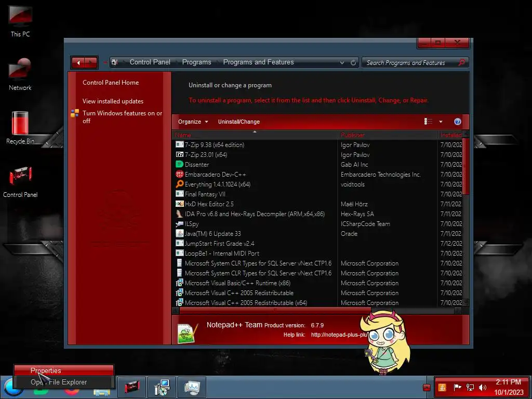Click the HxD Hex Editor icon

179,204
